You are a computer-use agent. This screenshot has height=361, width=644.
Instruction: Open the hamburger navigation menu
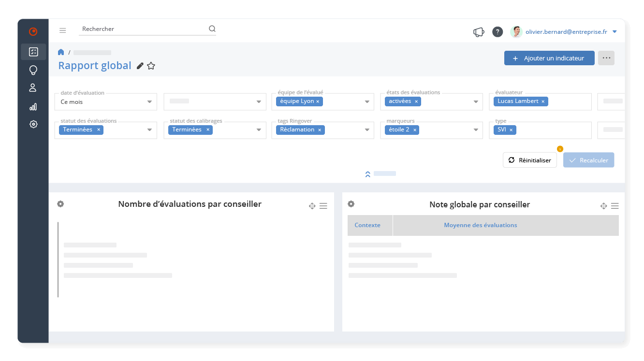(x=63, y=30)
